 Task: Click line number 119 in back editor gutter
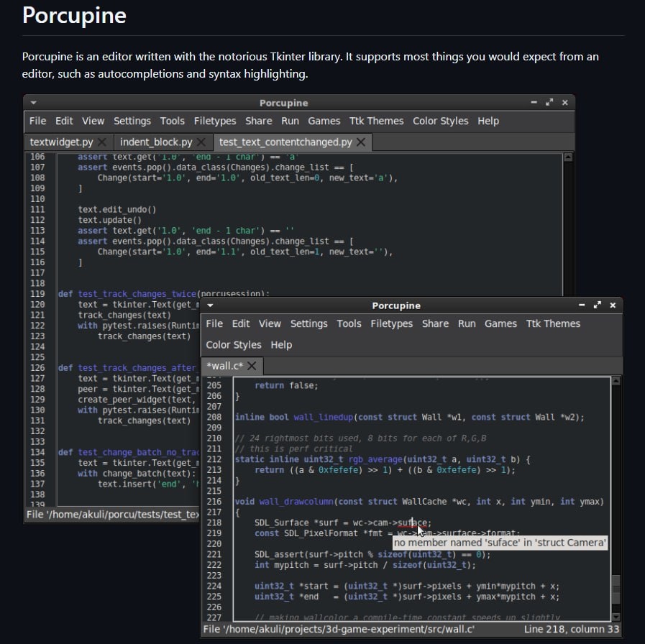coord(37,294)
